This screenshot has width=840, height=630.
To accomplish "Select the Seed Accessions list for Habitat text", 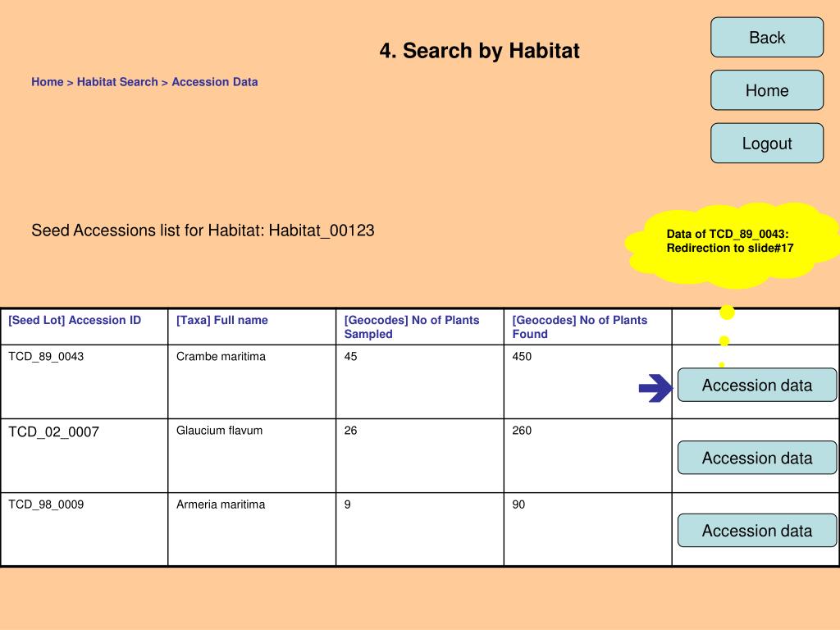I will point(203,231).
